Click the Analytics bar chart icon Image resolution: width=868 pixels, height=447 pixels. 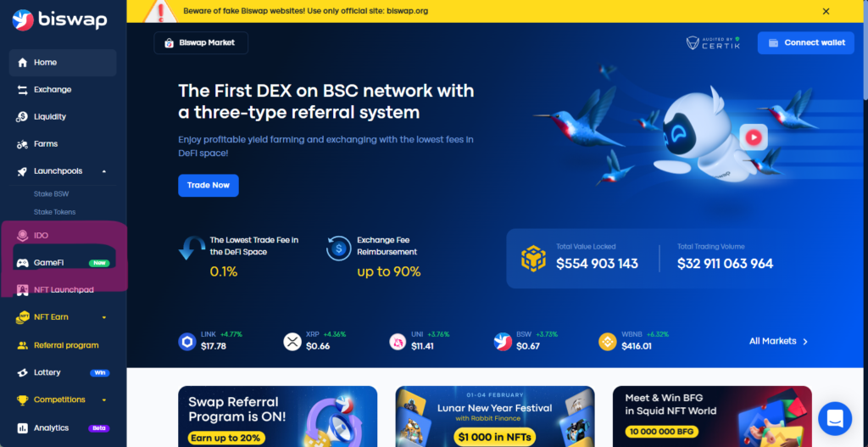click(22, 428)
